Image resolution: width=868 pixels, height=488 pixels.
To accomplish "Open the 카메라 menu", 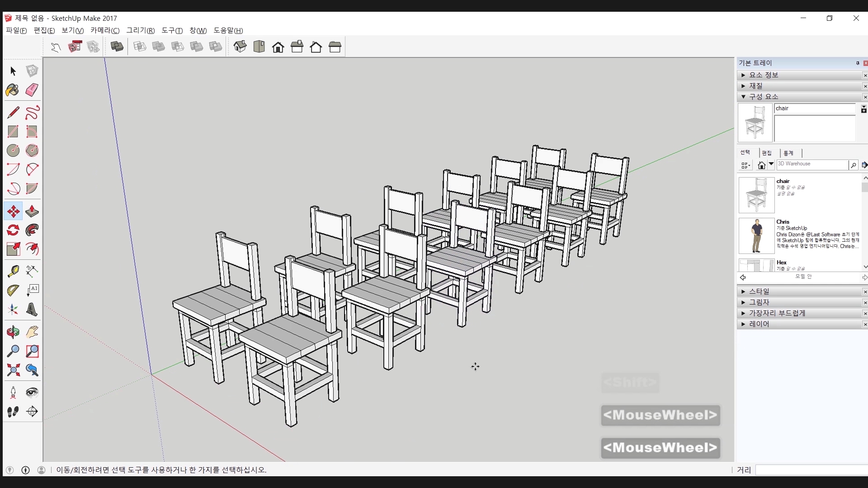I will point(104,30).
